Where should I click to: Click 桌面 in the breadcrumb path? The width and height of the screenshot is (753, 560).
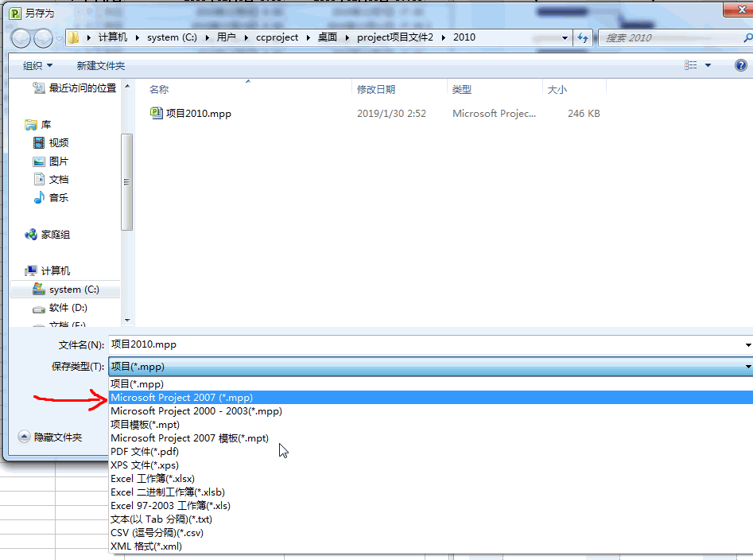pos(328,37)
